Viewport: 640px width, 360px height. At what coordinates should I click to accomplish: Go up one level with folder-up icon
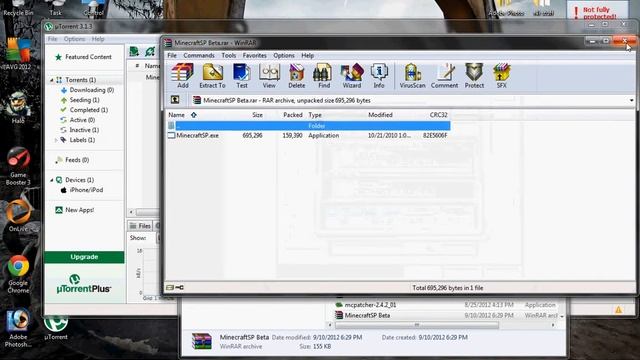pos(175,100)
